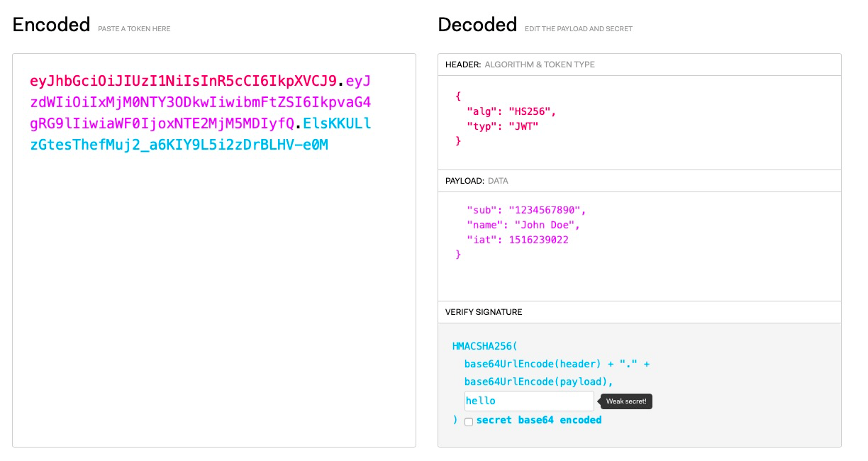Click the pink header segment of the encoded token
The image size is (868, 461).
click(183, 80)
